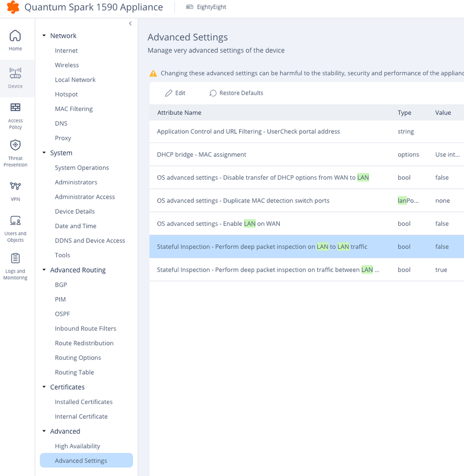Collapse the System tree group
Screen dimensions: 464x476
(x=44, y=152)
